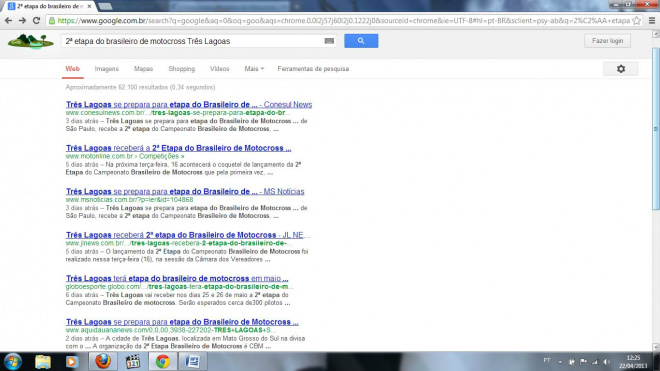Reload the current page
The image size is (660, 371).
36,21
